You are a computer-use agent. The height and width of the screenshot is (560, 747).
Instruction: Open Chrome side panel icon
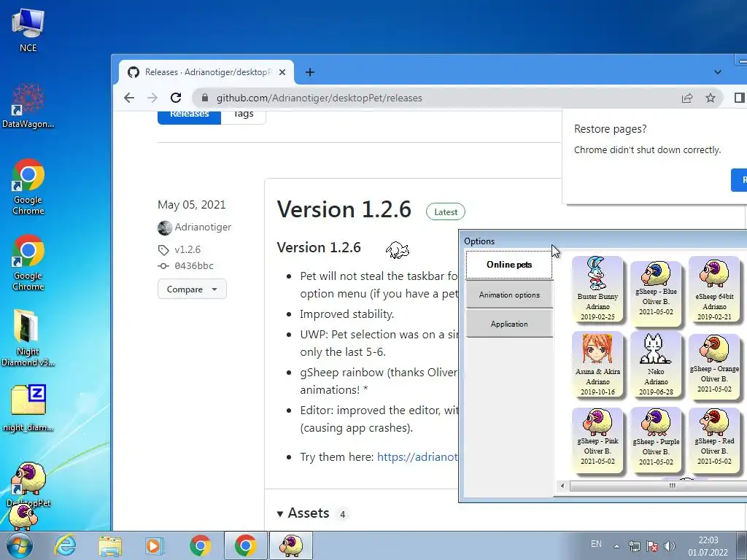[740, 98]
